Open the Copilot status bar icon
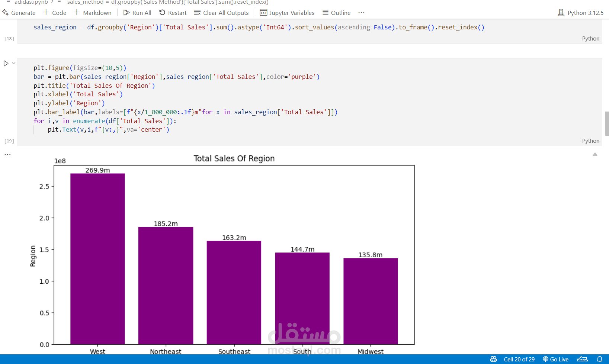Screen dimensions: 609x364 (493, 359)
